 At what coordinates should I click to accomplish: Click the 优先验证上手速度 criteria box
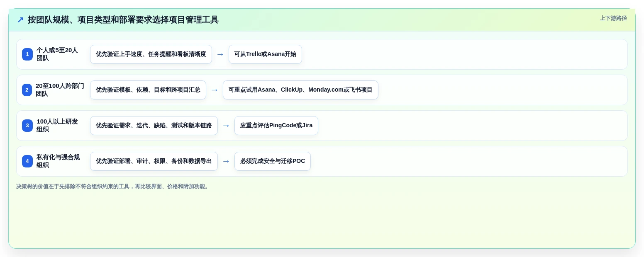(151, 54)
